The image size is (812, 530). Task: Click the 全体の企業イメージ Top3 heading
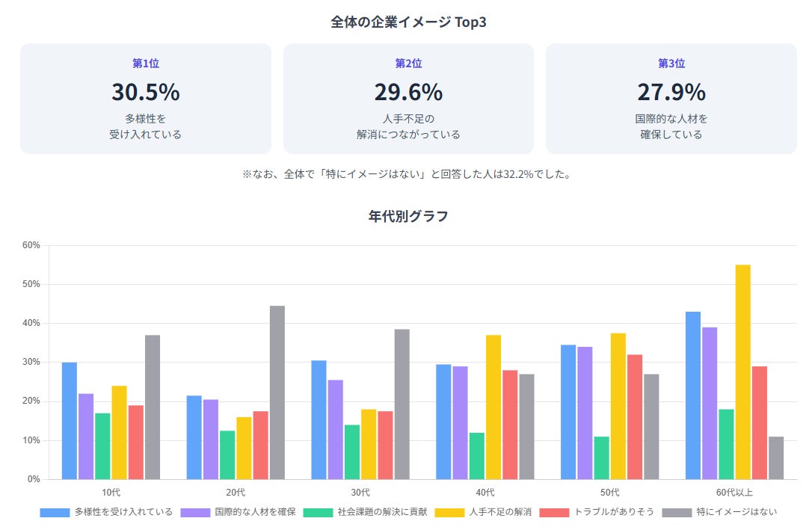click(408, 22)
